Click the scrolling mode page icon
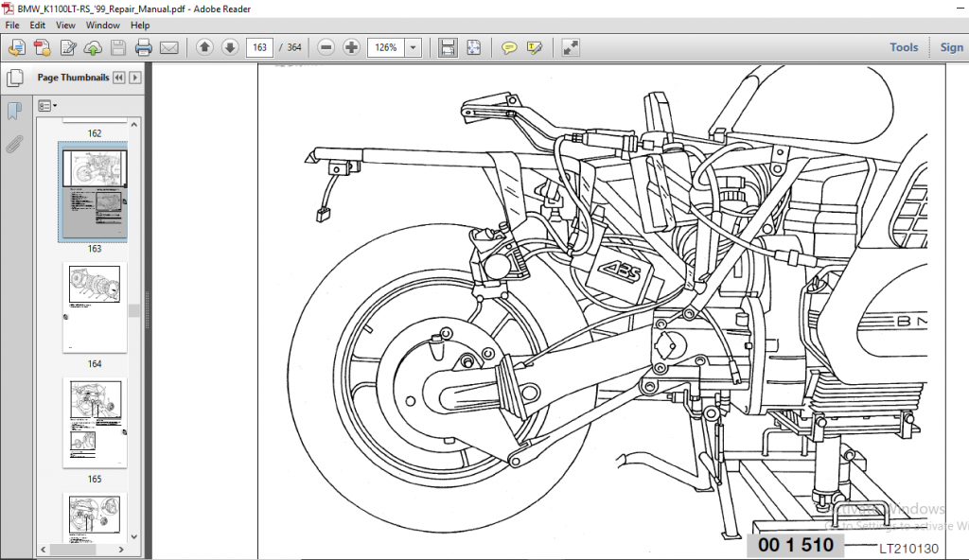The image size is (969, 560). (x=448, y=47)
